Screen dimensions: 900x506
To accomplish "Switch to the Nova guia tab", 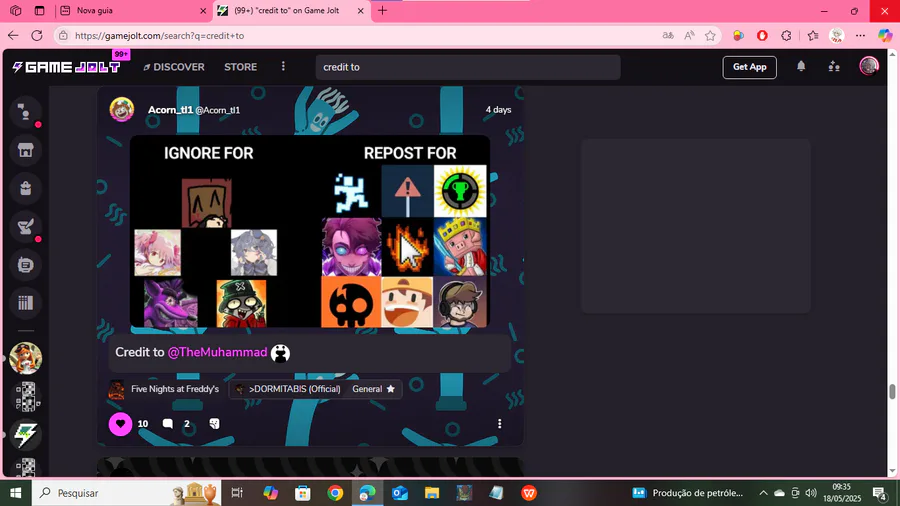I will coord(132,11).
